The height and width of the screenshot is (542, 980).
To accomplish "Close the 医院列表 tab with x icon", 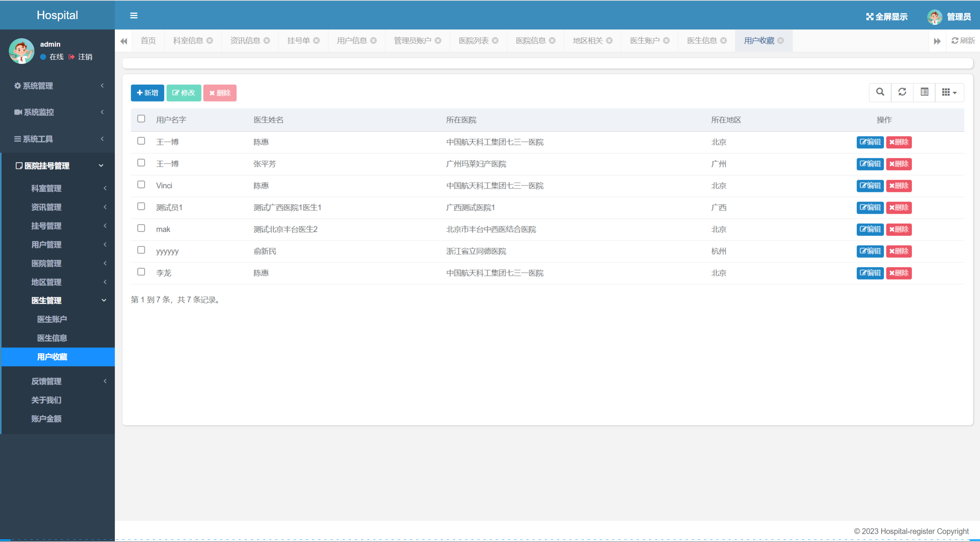I will (495, 41).
